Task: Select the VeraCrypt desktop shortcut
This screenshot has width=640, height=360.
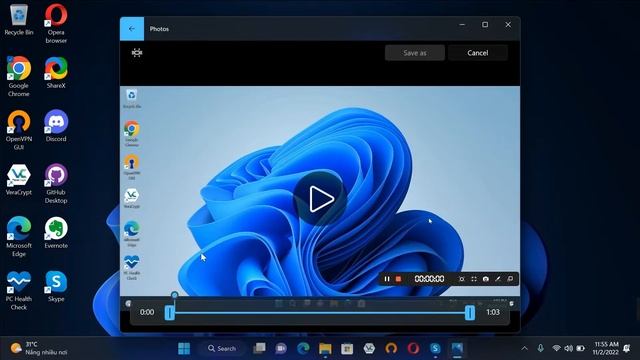Action: point(19,180)
